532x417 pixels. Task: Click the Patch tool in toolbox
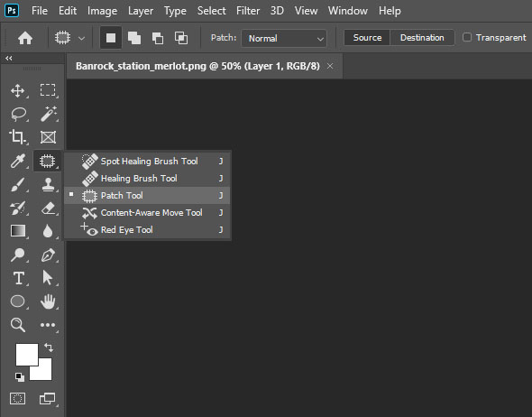click(x=47, y=161)
